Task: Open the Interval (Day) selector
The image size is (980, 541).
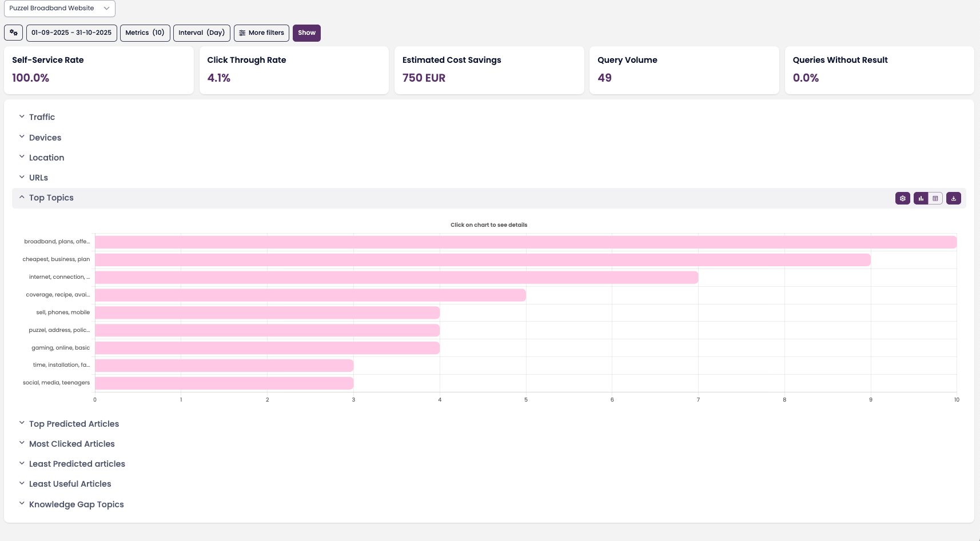Action: [201, 33]
